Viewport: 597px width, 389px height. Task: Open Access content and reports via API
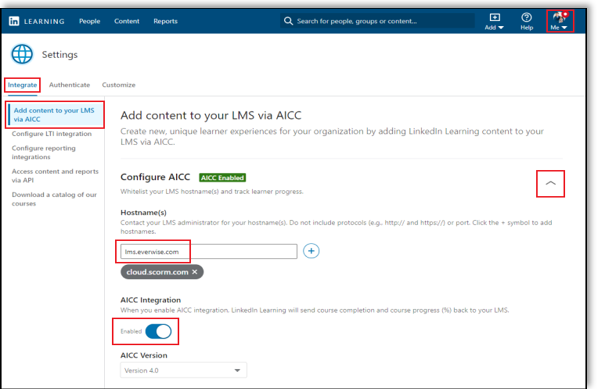(x=55, y=175)
